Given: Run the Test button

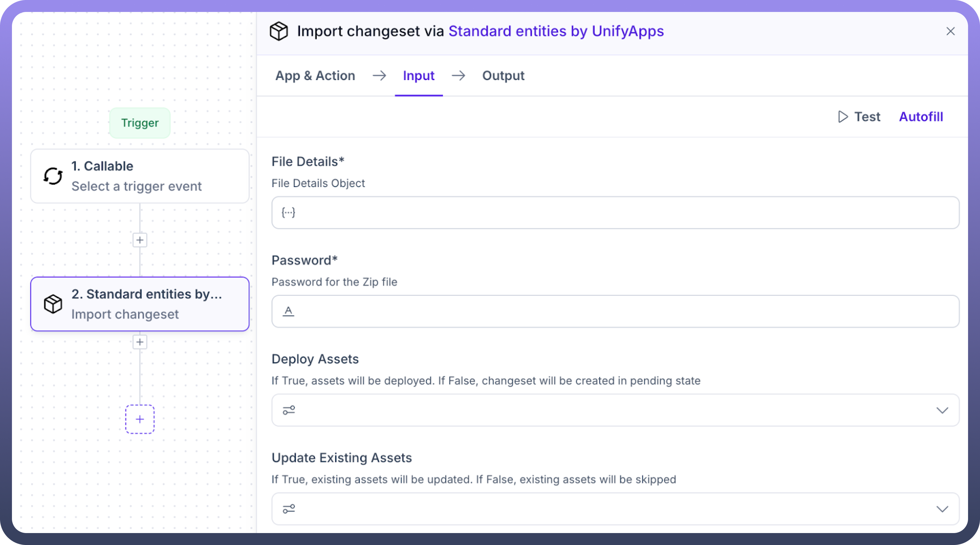Looking at the screenshot, I should (859, 117).
